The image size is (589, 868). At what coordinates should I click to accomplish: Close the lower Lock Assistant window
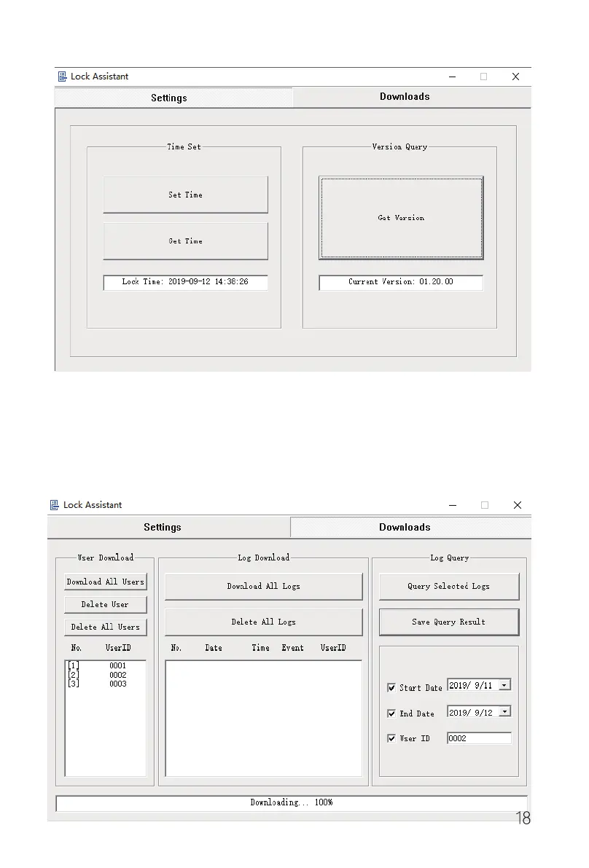tap(518, 505)
